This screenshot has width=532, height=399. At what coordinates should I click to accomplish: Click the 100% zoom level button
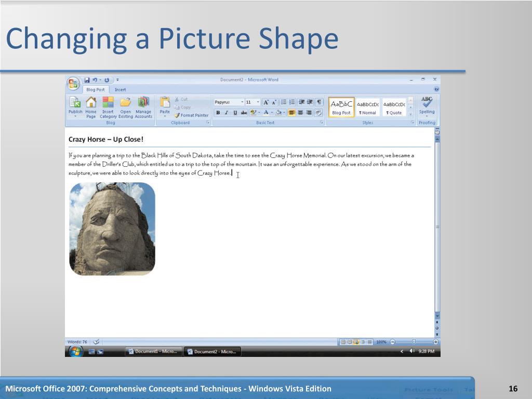(381, 342)
